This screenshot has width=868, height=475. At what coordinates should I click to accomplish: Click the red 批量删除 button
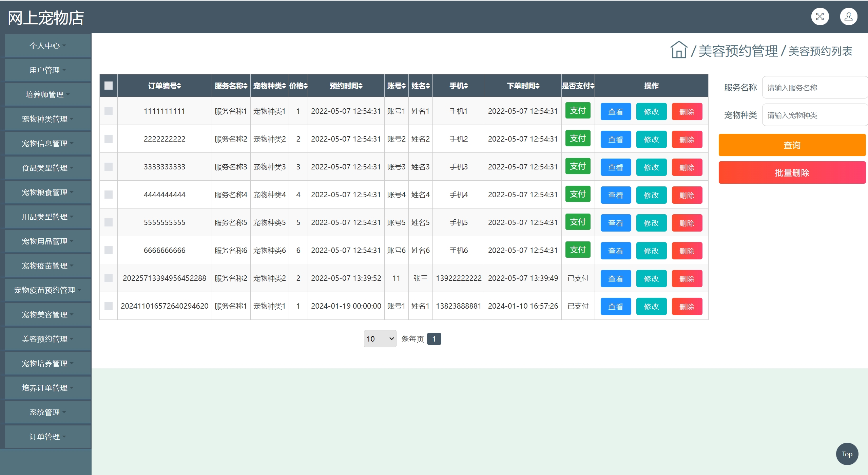coord(792,173)
